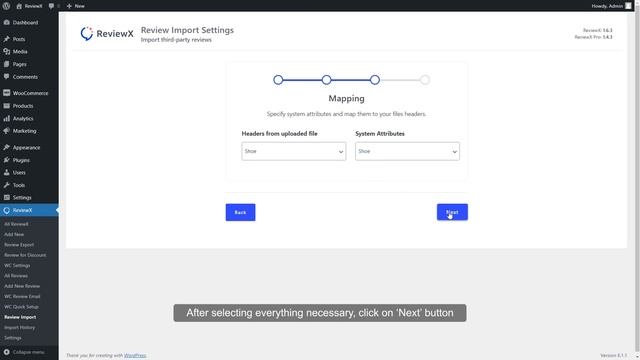Open the Review Import submenu
The image size is (640, 360).
point(20,317)
